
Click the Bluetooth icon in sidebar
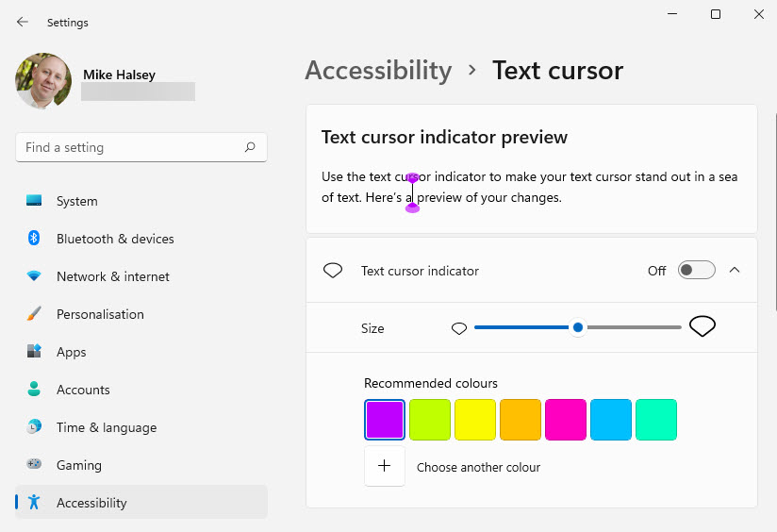[34, 239]
